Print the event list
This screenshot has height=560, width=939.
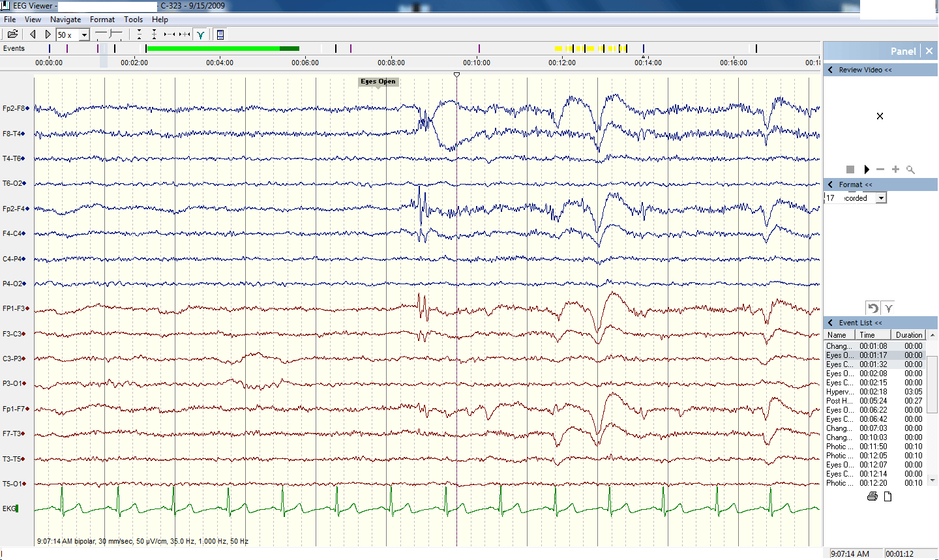click(872, 497)
